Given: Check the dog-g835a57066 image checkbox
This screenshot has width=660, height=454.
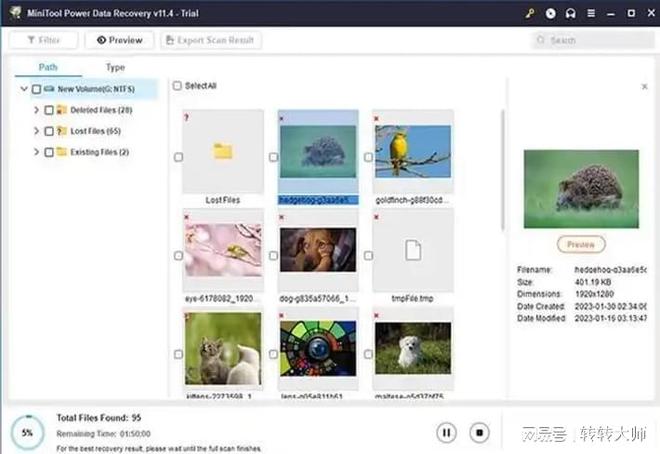Looking at the screenshot, I should point(274,255).
